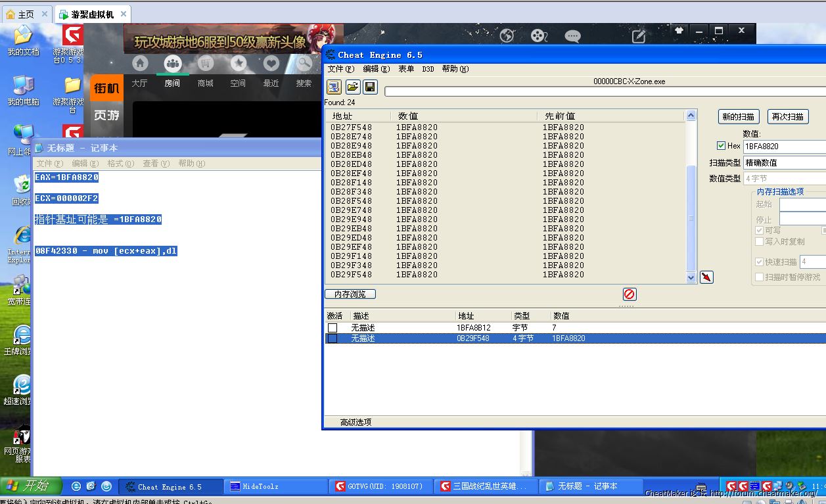Click the 空间 star icon
This screenshot has height=504, width=826.
[238, 63]
